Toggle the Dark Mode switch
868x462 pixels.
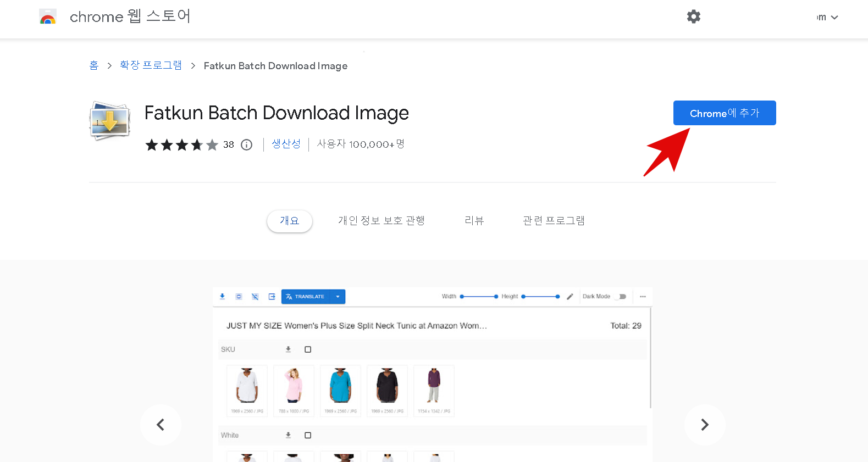click(x=622, y=297)
